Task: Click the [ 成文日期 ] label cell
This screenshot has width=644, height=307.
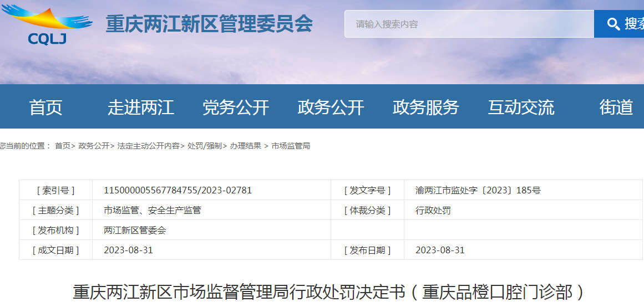Action: [x=56, y=250]
